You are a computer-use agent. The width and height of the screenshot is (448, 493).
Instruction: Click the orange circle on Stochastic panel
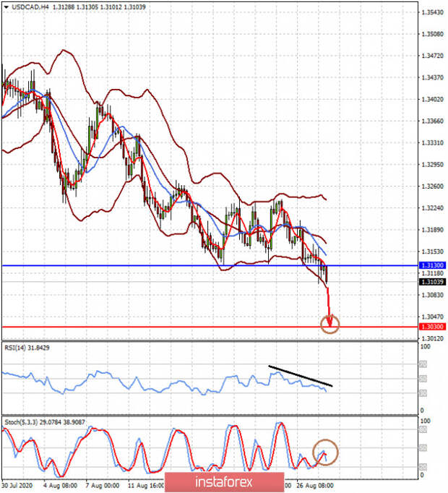pyautogui.click(x=325, y=452)
